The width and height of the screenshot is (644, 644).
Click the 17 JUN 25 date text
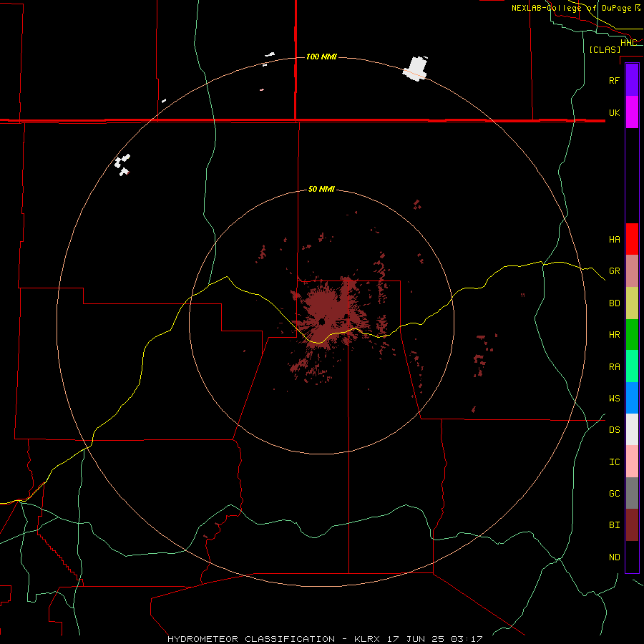[416, 639]
